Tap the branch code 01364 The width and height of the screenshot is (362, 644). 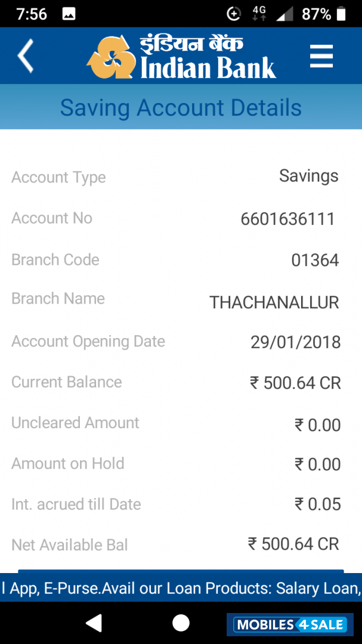tap(315, 261)
